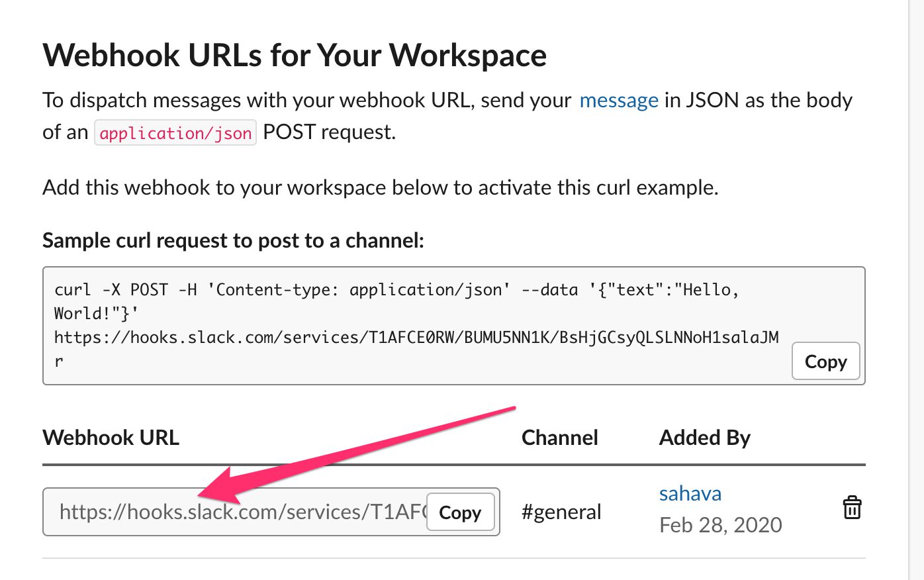Select 'Sample curl request to post to a channel:' label
The image size is (924, 580).
(x=234, y=240)
